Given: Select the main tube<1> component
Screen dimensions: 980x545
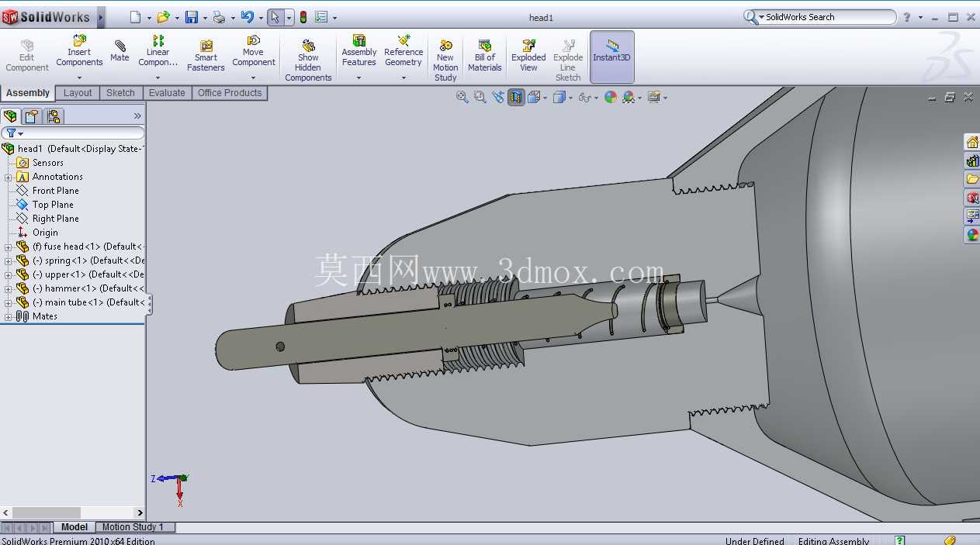Looking at the screenshot, I should 80,302.
